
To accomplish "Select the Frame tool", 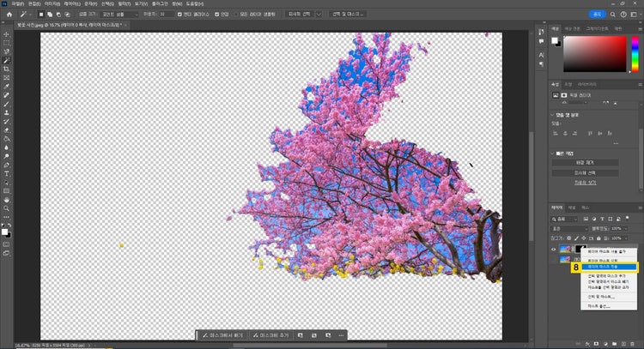I will click(x=7, y=77).
